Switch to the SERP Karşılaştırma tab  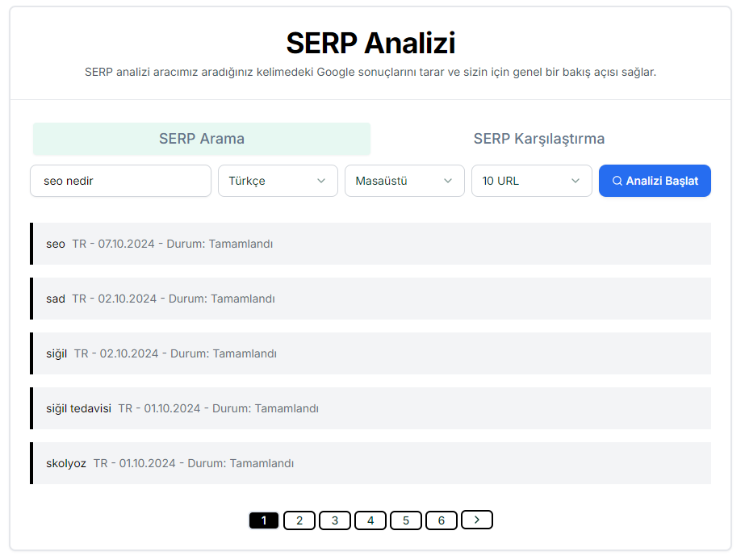coord(540,139)
